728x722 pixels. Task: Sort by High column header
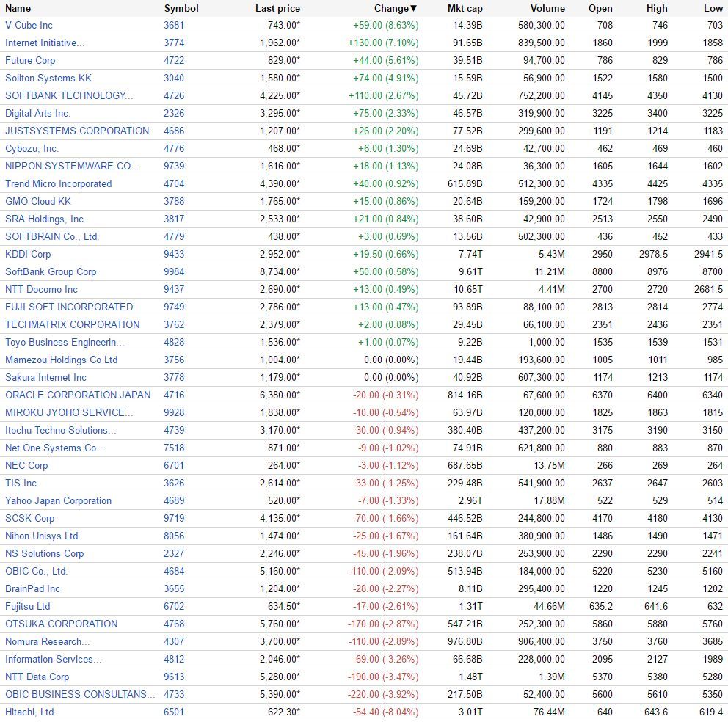coord(657,8)
